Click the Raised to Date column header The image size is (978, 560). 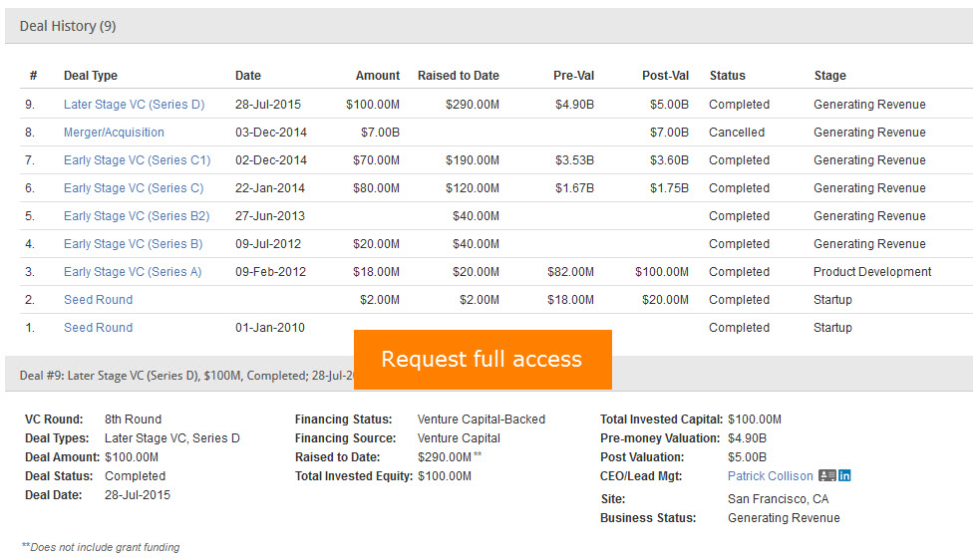[x=458, y=76]
